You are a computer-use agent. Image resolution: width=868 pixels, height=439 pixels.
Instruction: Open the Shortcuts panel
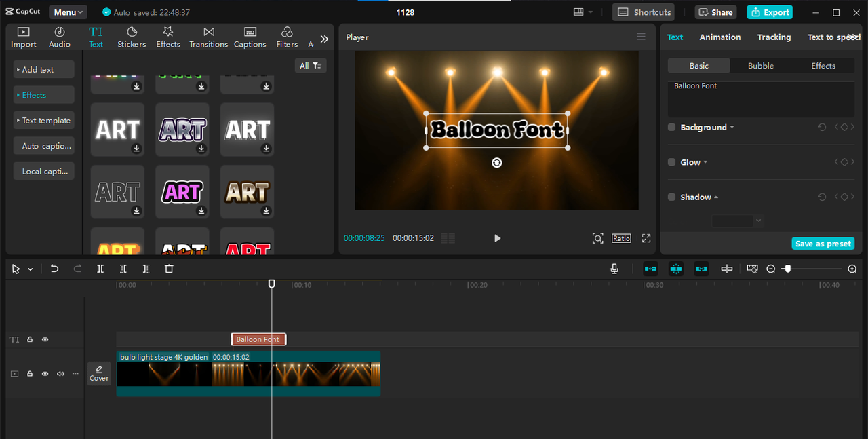pyautogui.click(x=644, y=12)
